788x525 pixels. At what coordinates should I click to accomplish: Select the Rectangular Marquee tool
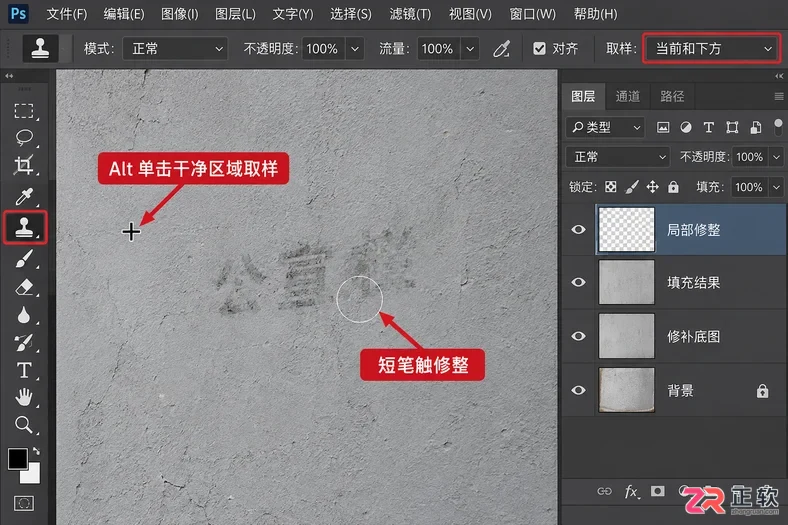pos(24,111)
